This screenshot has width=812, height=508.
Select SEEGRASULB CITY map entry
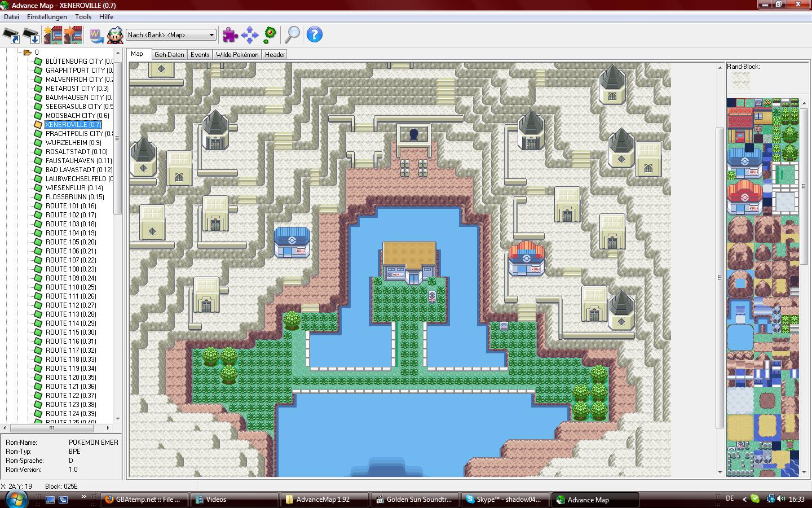(x=78, y=107)
